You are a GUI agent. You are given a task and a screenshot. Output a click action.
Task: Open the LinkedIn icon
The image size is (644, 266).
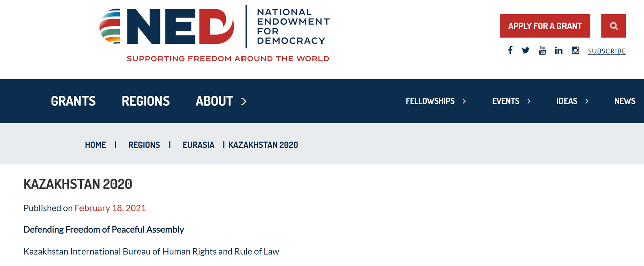(x=558, y=50)
